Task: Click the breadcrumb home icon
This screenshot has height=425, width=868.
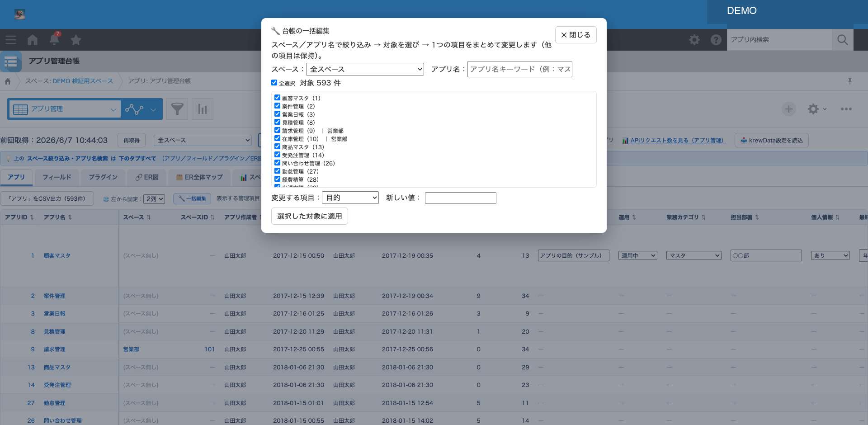Action: [8, 81]
